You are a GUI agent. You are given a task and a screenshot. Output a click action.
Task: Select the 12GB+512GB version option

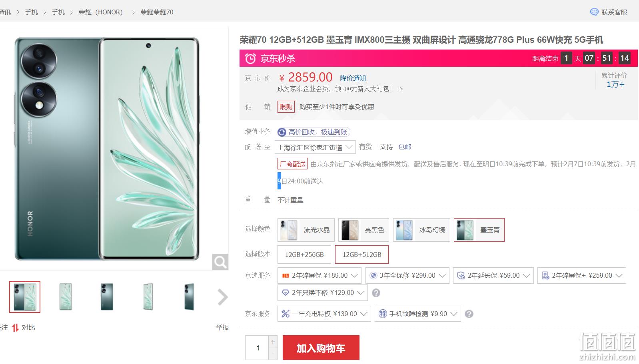point(362,255)
